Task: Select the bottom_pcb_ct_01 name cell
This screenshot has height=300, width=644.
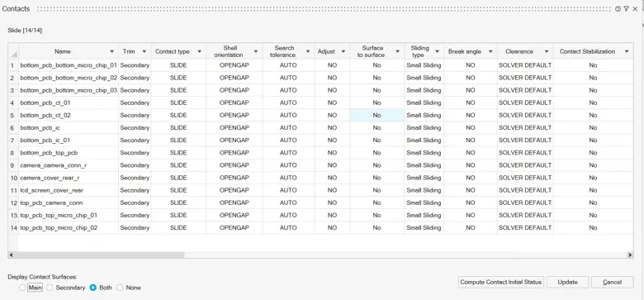Action: [x=69, y=102]
